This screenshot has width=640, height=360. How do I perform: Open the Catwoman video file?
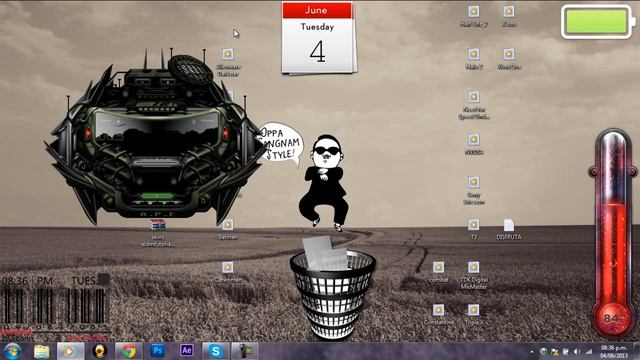point(228,272)
